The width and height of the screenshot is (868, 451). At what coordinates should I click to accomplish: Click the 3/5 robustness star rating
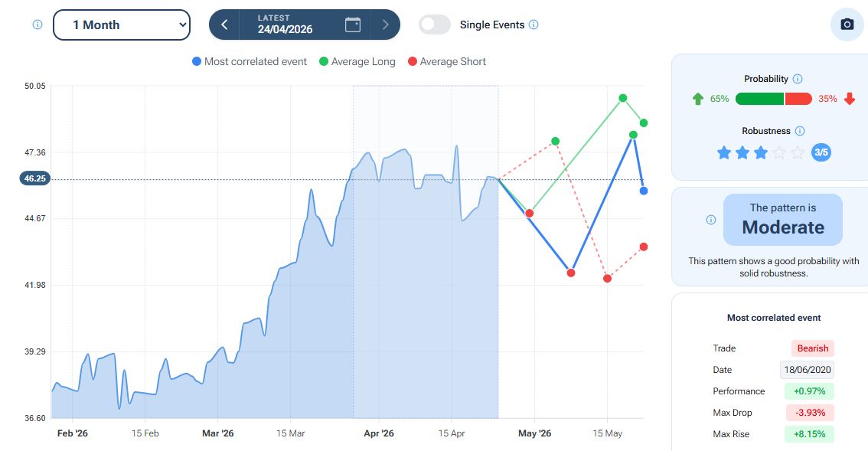[x=760, y=152]
